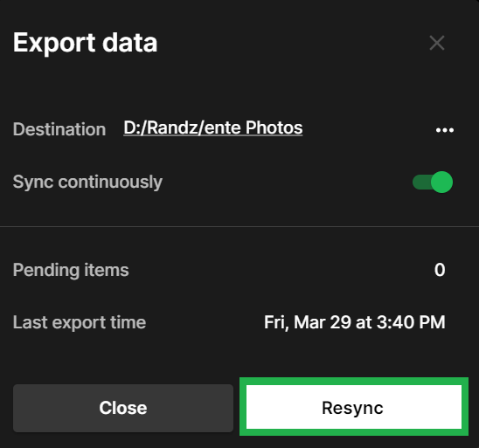This screenshot has width=479, height=448.
Task: Click the Last export time label
Action: [80, 322]
